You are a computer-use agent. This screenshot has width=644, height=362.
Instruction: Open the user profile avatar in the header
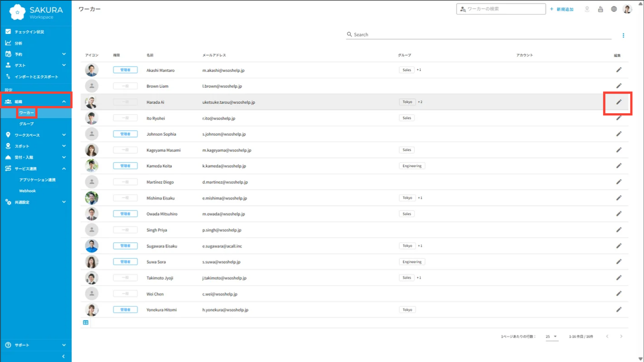coord(627,9)
